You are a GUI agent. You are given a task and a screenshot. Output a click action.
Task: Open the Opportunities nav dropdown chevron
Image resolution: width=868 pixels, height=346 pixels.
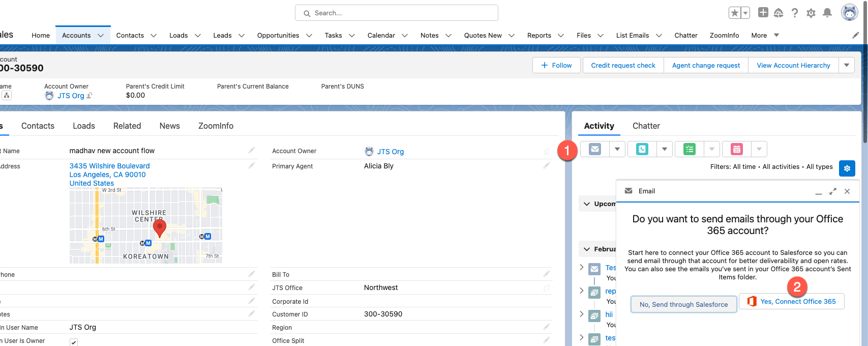(x=309, y=36)
